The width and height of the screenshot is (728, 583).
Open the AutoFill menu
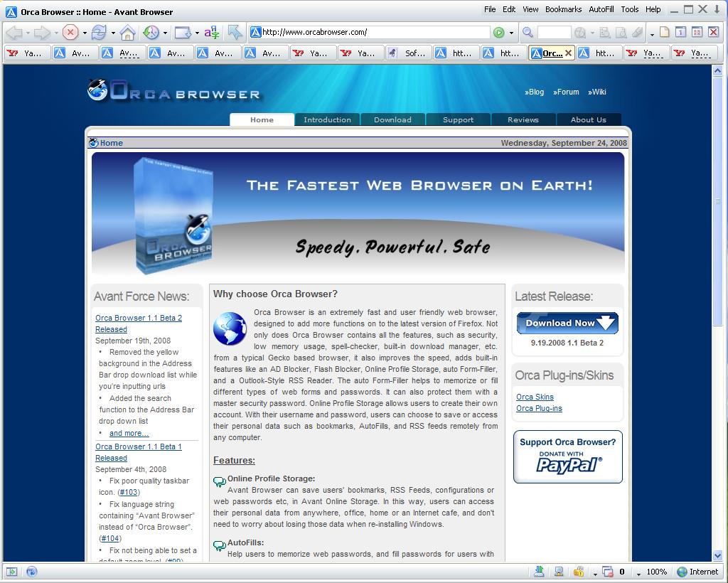601,9
